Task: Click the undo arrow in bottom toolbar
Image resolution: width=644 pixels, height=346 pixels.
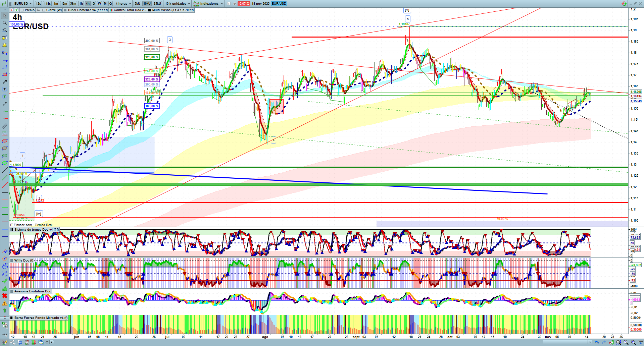Action: tap(596, 342)
